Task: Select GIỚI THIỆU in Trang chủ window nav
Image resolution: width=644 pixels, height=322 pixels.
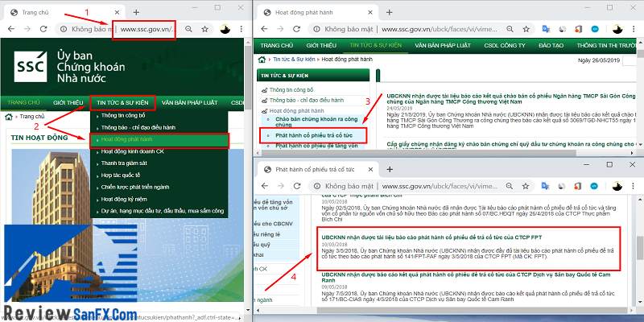Action: (68, 102)
